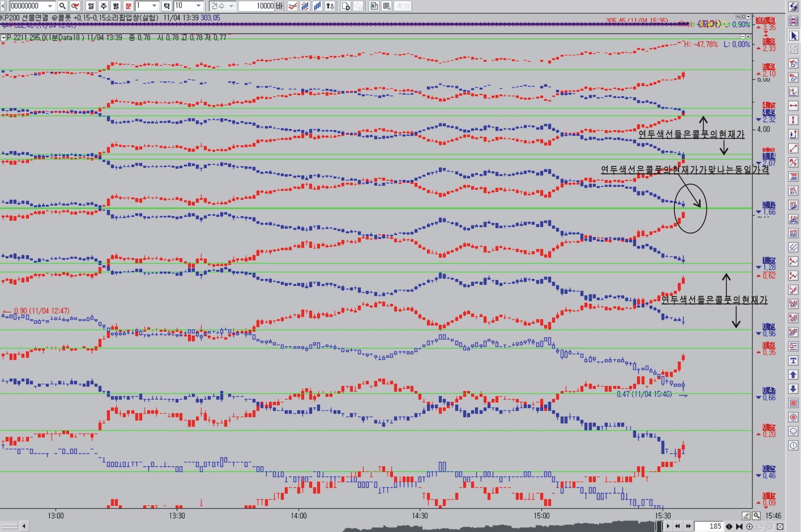
Task: Click the fast-forward double arrow button
Action: [688, 526]
